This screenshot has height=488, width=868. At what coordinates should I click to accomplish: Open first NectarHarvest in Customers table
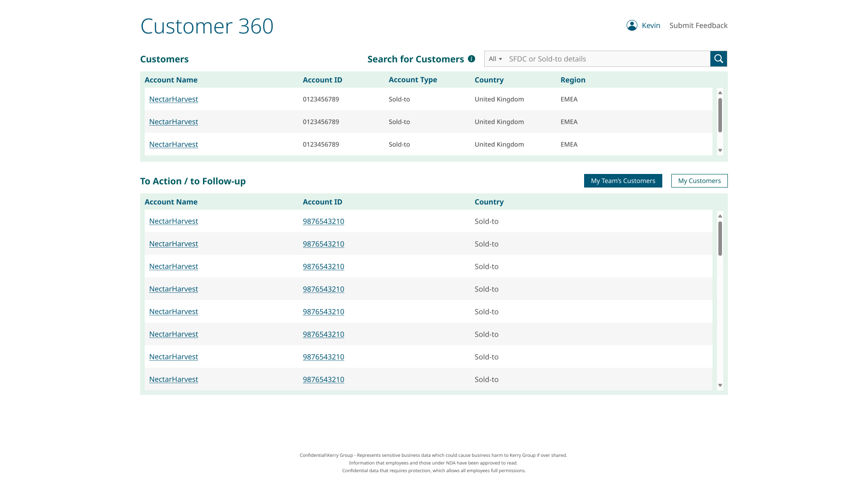click(174, 99)
